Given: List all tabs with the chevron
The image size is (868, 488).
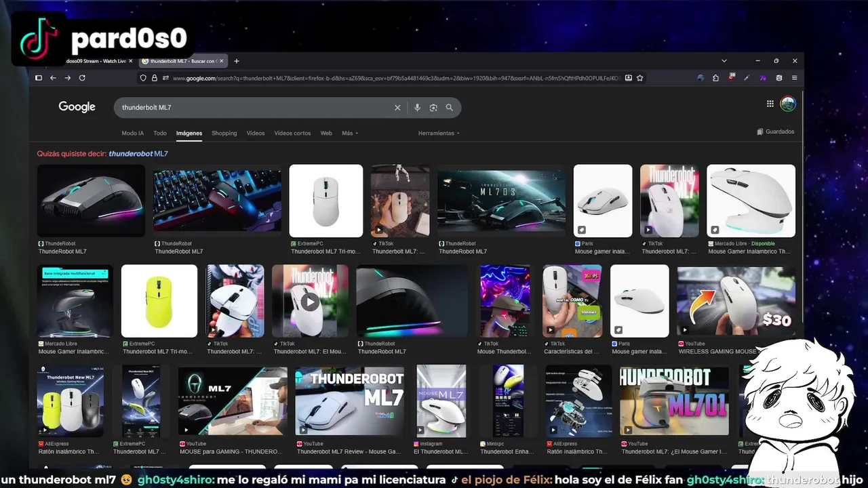Looking at the screenshot, I should click(x=724, y=61).
